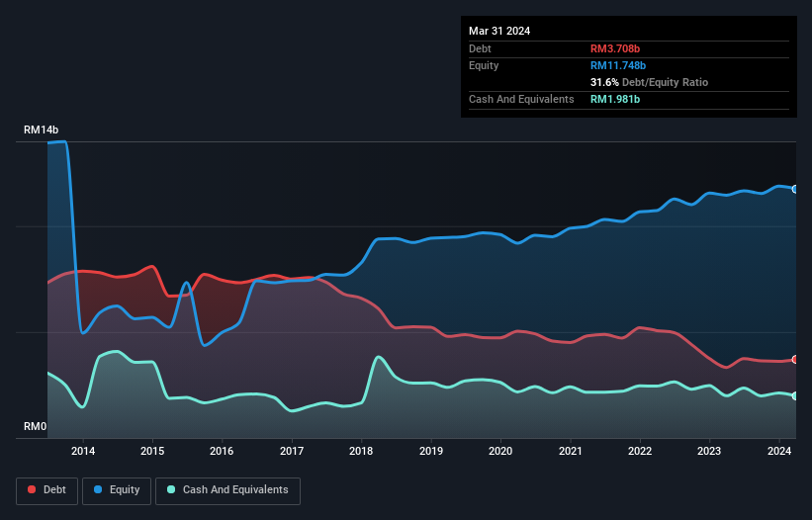Toggle the Equity series legend button

pyautogui.click(x=117, y=490)
